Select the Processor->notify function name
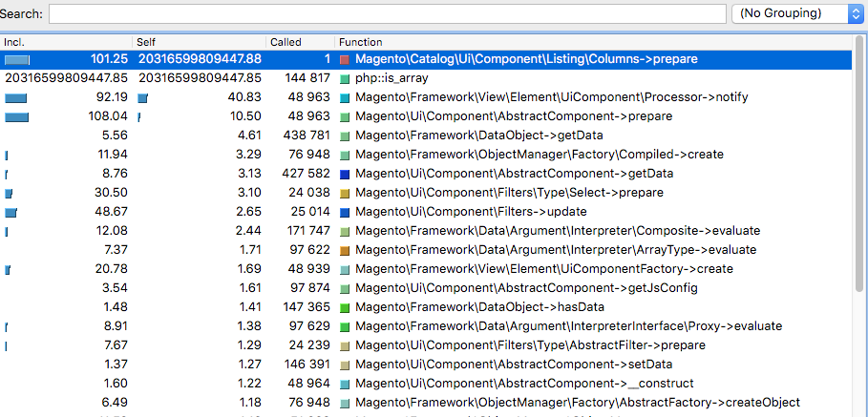The height and width of the screenshot is (417, 868). pyautogui.click(x=551, y=97)
